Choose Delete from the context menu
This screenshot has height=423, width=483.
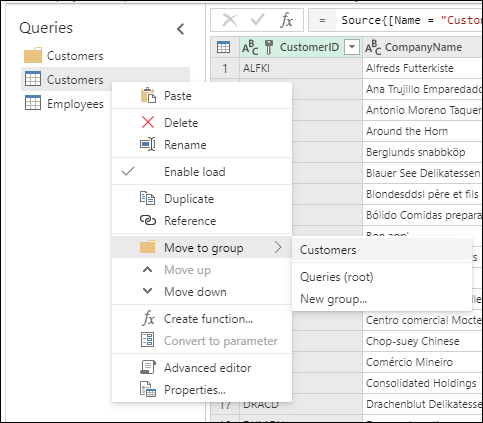tap(202, 123)
